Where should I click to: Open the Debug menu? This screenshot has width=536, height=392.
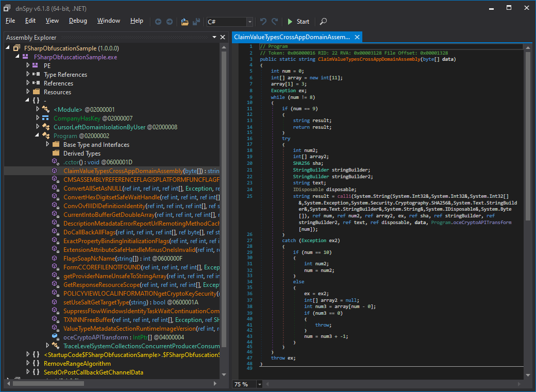(78, 21)
